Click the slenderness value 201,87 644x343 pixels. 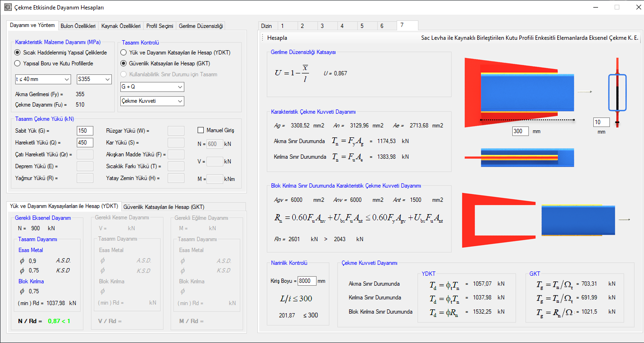click(x=287, y=316)
